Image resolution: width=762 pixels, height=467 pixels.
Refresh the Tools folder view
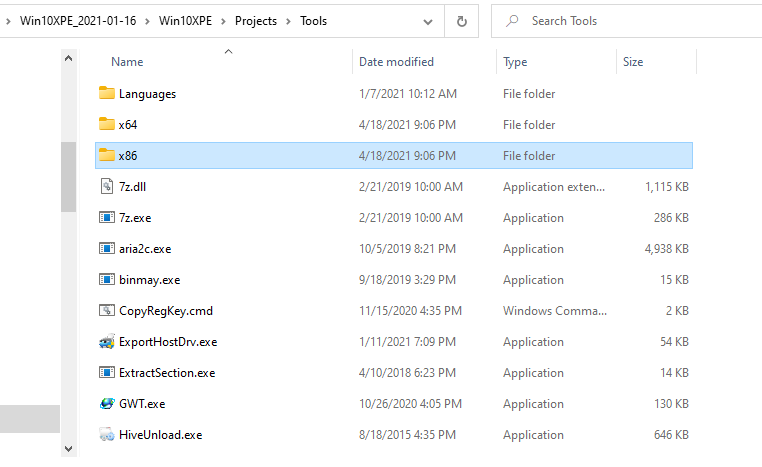click(x=462, y=21)
